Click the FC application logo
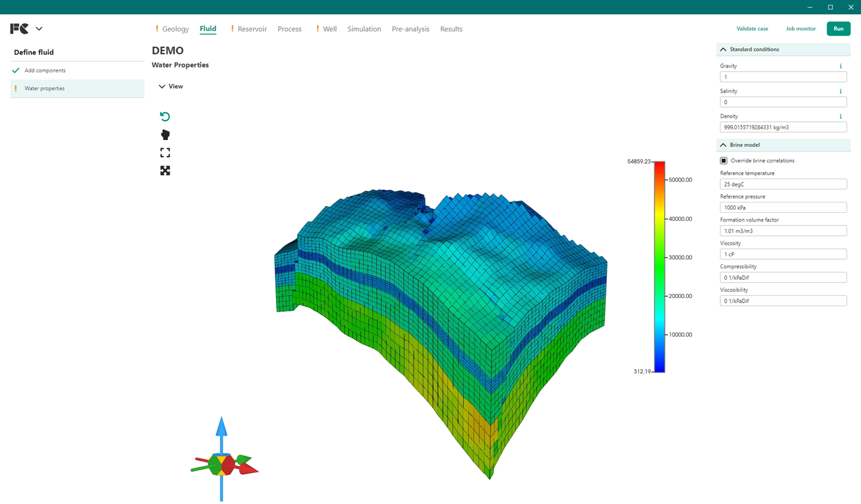This screenshot has width=861, height=504. [x=19, y=28]
